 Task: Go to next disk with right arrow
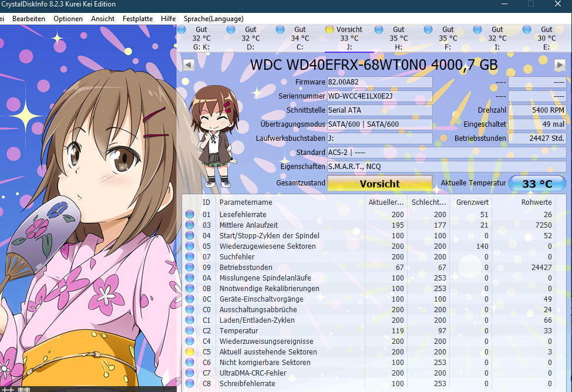[x=560, y=65]
